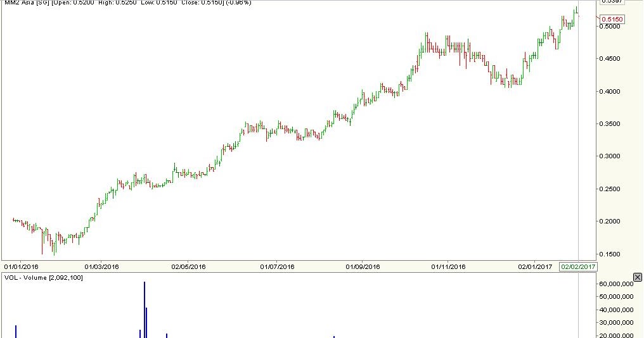Image resolution: width=644 pixels, height=338 pixels.
Task: Click the VOL - Volume [2,092,100] label
Action: coord(44,278)
